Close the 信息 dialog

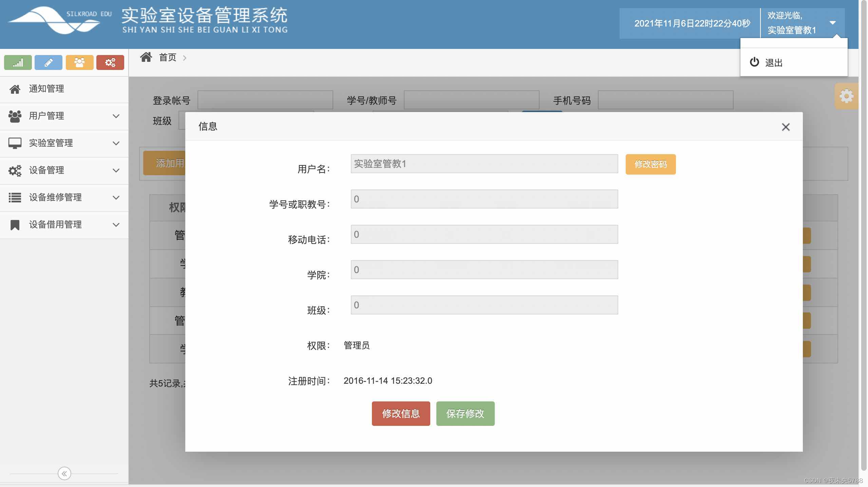point(786,127)
